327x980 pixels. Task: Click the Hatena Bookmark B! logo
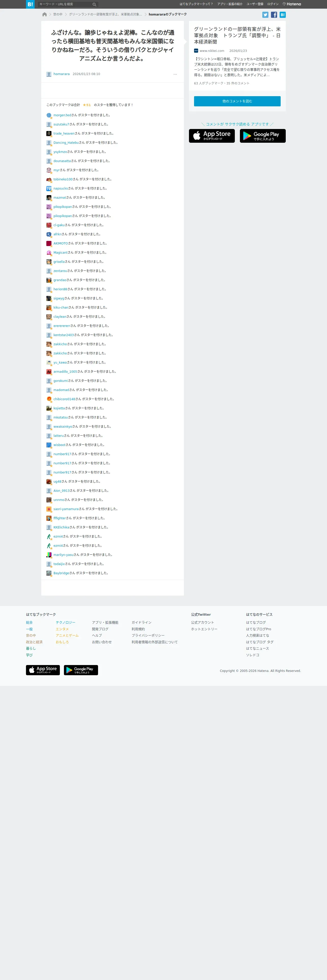click(30, 4)
